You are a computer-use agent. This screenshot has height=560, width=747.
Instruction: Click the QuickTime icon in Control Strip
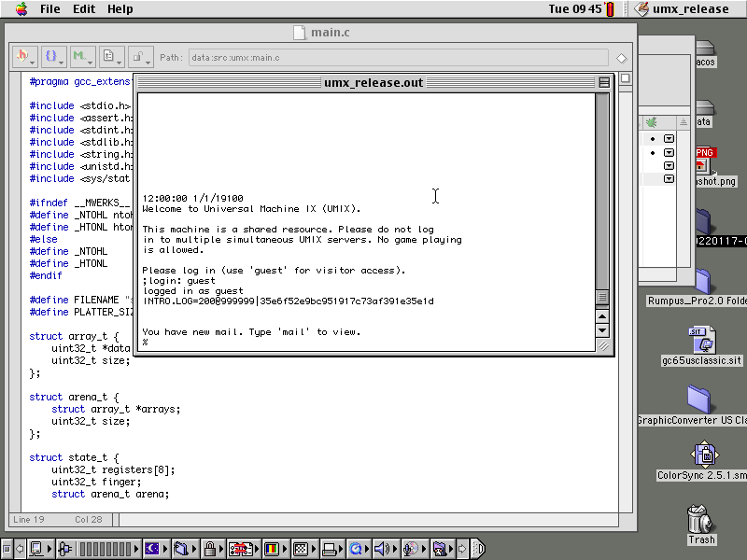tap(358, 549)
